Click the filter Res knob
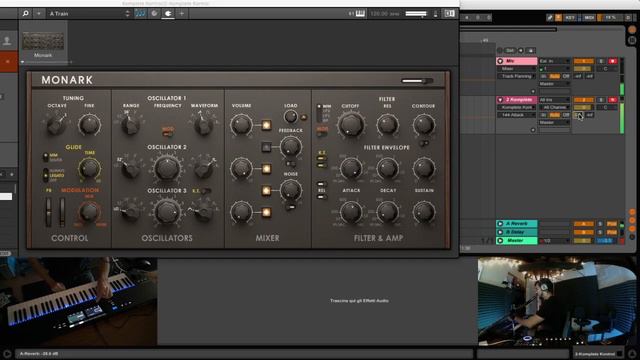 click(x=387, y=124)
